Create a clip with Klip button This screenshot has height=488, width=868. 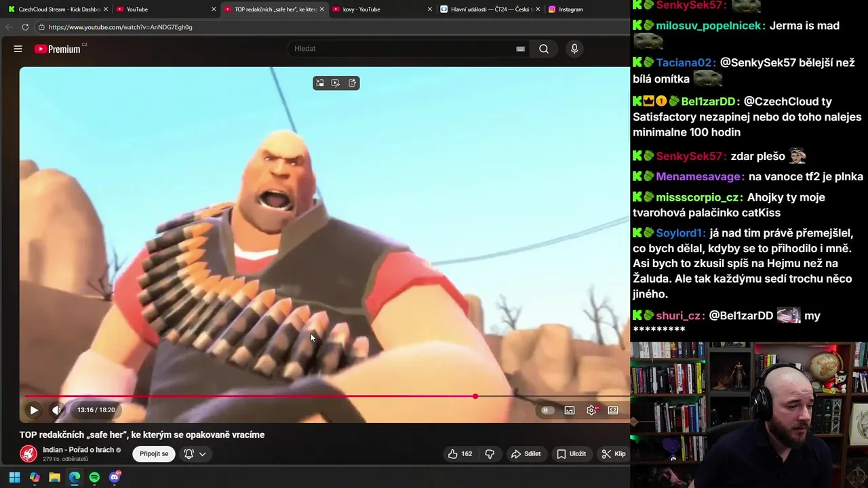pyautogui.click(x=614, y=454)
